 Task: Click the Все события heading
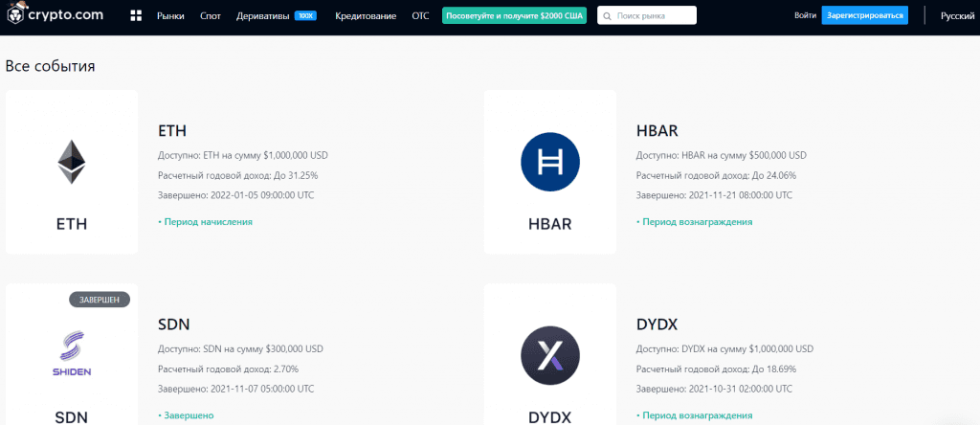(50, 66)
